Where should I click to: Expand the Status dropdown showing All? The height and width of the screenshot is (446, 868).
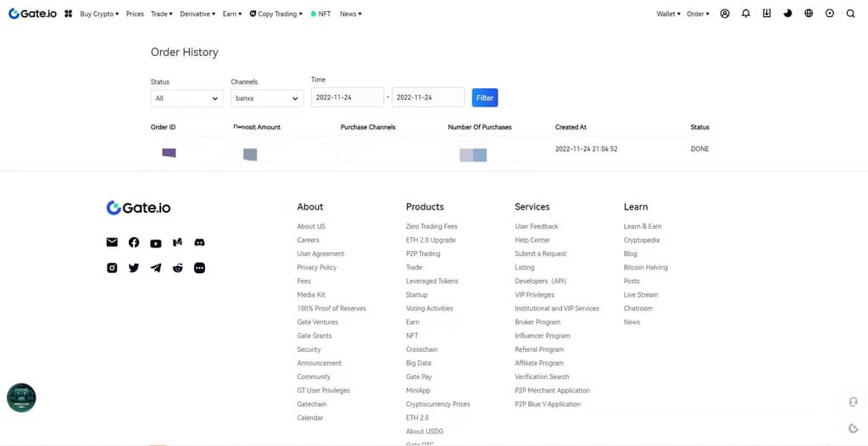coord(186,98)
